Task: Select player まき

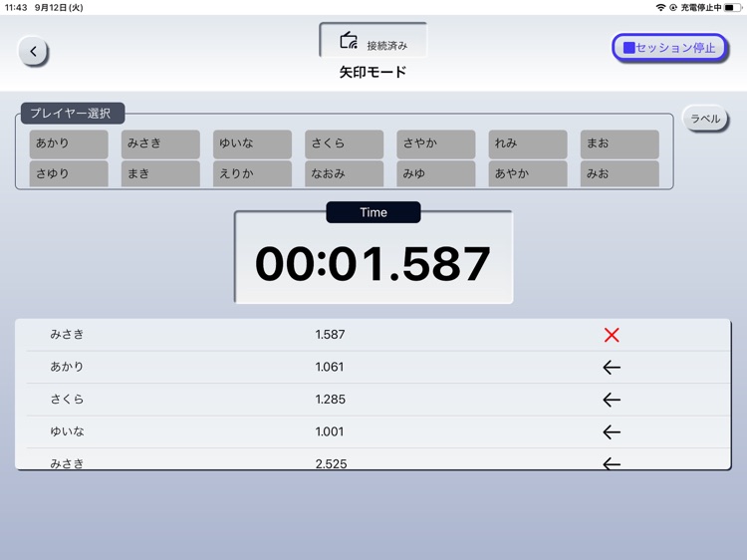Action: (x=160, y=173)
